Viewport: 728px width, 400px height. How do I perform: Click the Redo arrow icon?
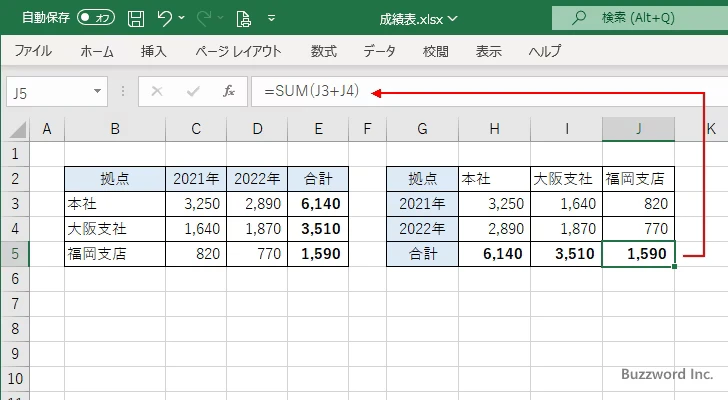[204, 19]
